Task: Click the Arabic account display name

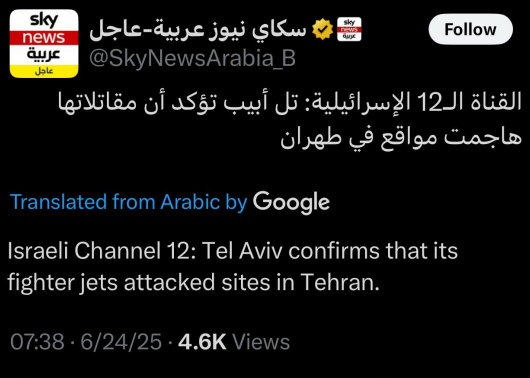Action: [x=198, y=30]
